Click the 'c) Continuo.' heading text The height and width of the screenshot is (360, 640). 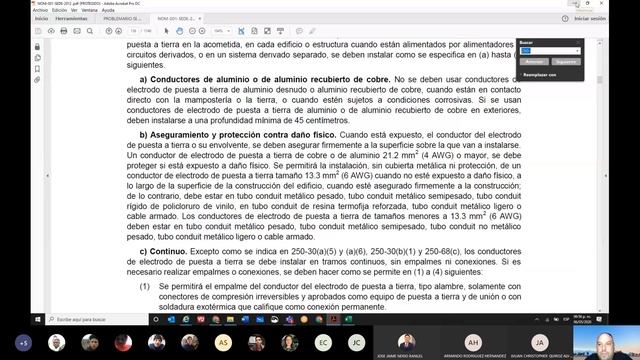[163, 251]
